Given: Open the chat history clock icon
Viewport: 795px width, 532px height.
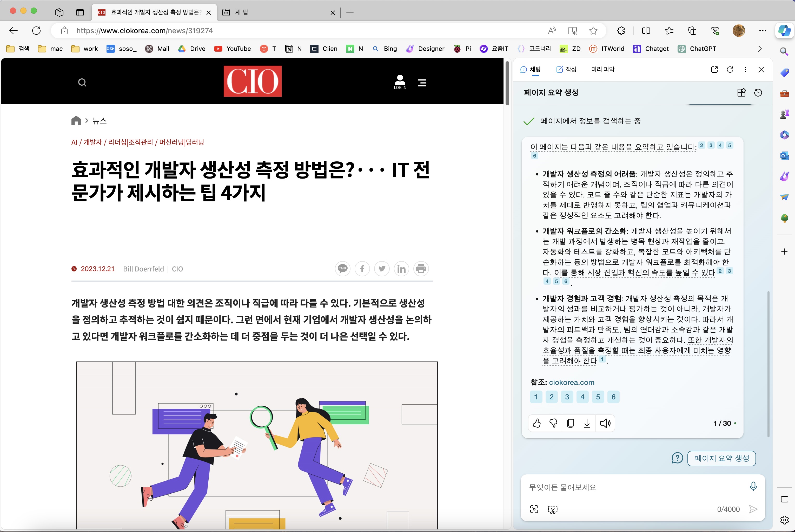Looking at the screenshot, I should 758,93.
